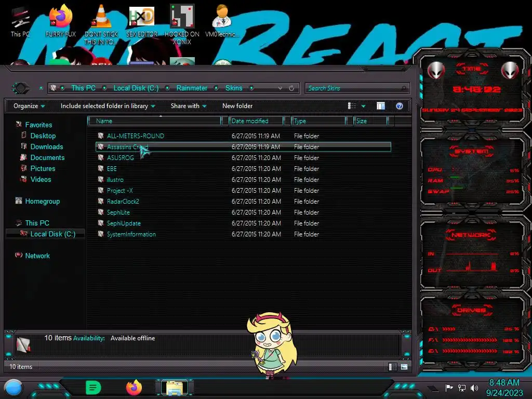Sort by Date modified column header
532x399 pixels.
click(256, 121)
